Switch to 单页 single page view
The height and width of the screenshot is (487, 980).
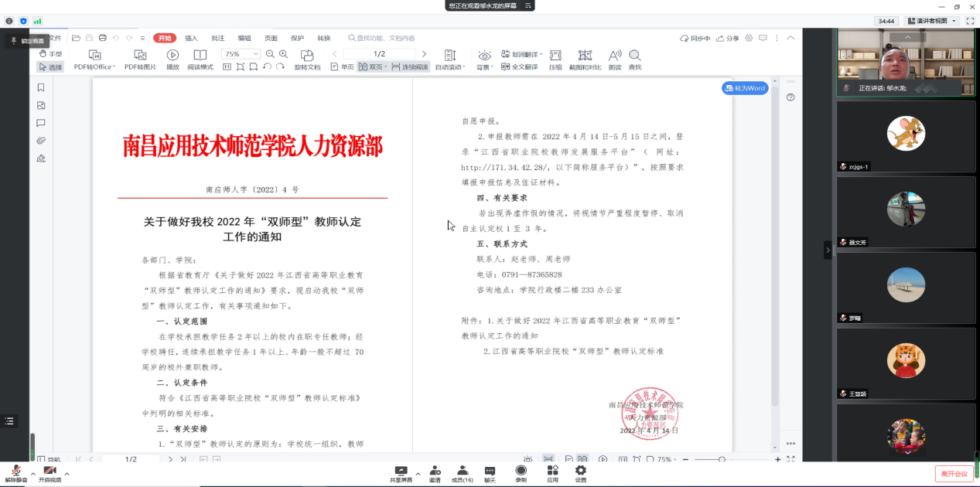click(x=343, y=67)
